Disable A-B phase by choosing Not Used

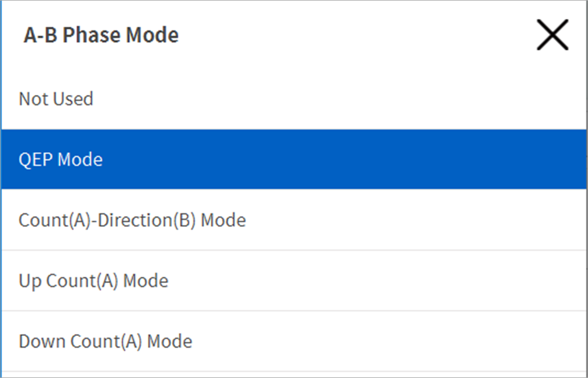click(56, 99)
